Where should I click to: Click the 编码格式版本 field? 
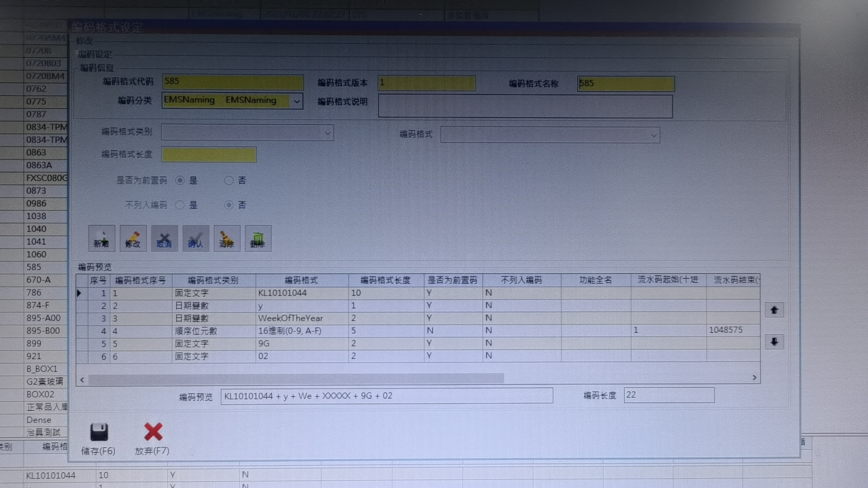tap(426, 83)
